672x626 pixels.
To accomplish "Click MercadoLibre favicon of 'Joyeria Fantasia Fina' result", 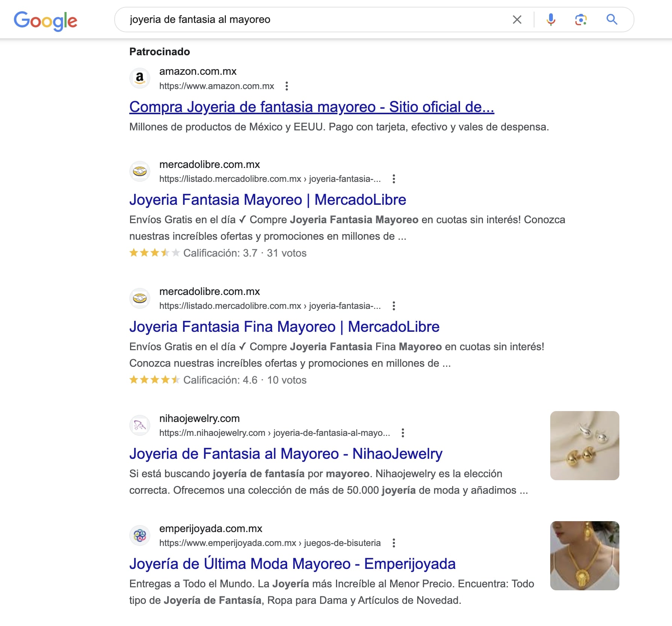I will [x=140, y=298].
